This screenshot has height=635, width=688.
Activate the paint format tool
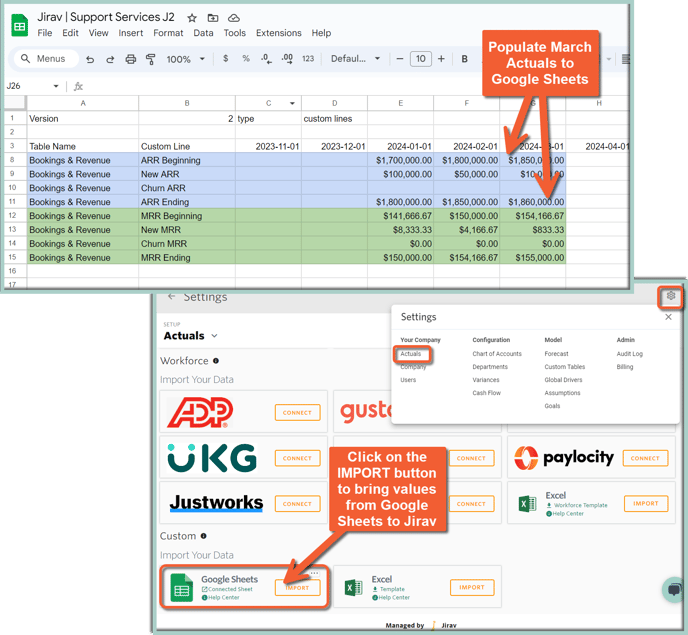click(150, 59)
